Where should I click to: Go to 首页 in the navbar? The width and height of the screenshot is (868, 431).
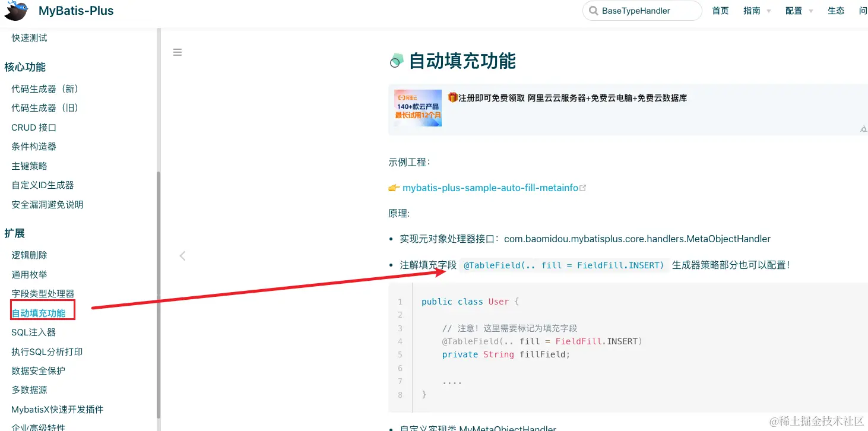pos(720,11)
